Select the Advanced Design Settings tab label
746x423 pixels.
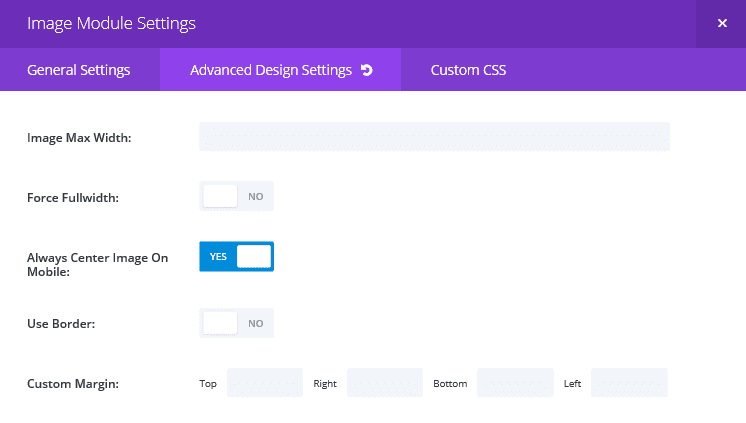(x=271, y=70)
